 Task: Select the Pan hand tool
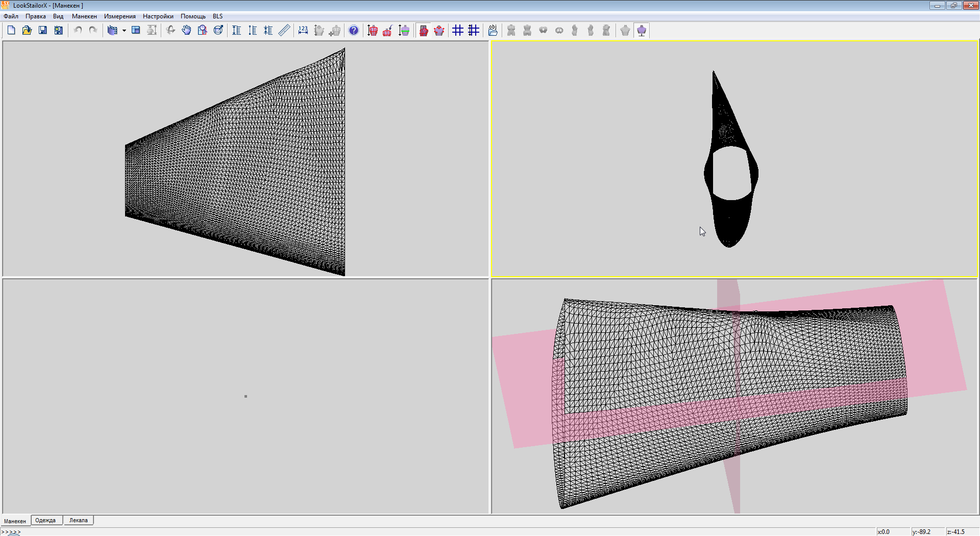tap(186, 31)
